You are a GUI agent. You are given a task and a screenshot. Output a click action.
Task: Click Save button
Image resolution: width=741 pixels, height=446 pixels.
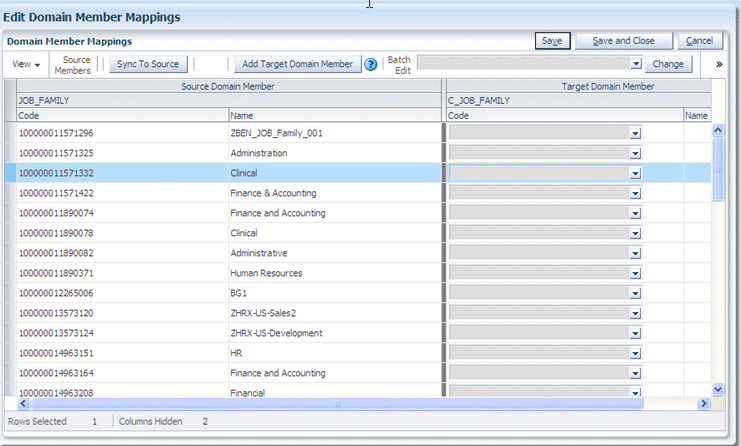click(552, 41)
